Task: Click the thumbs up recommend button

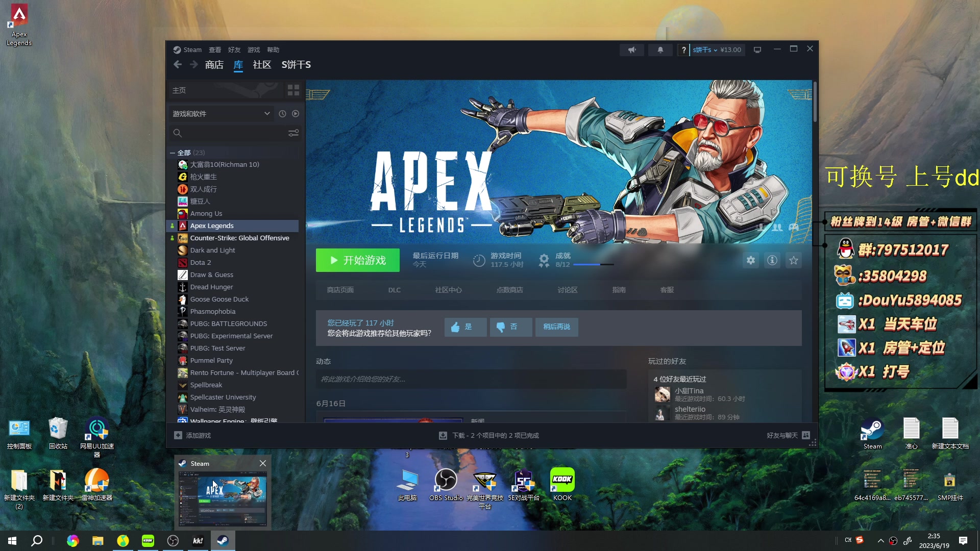Action: [465, 327]
